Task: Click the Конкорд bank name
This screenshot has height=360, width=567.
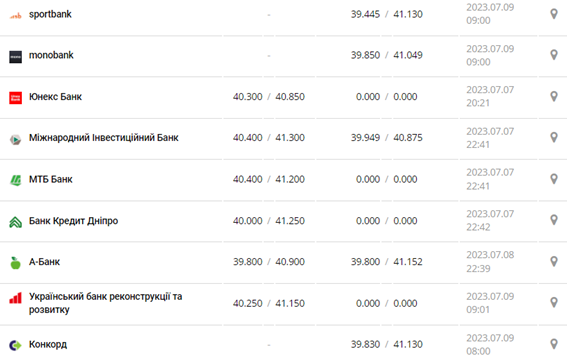Action: pyautogui.click(x=48, y=344)
